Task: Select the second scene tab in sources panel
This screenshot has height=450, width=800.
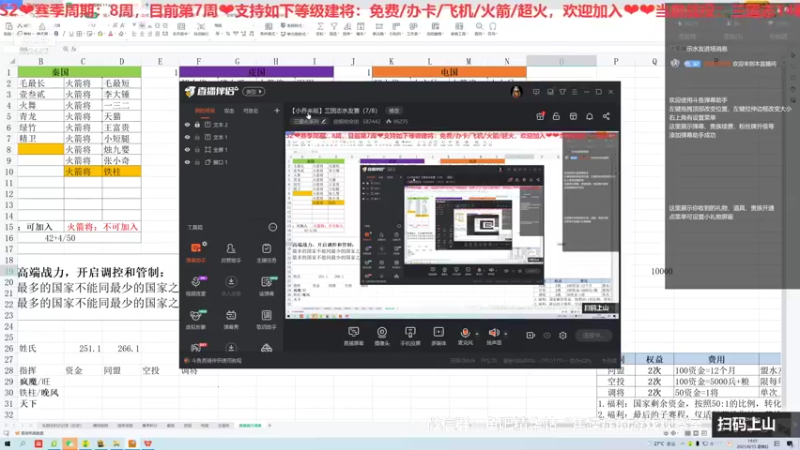Action: (x=229, y=111)
